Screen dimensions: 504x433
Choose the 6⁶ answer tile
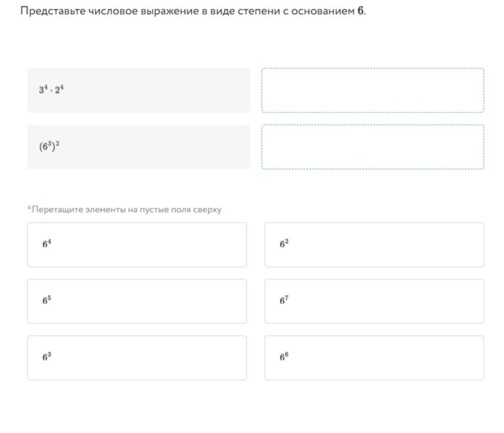(374, 358)
